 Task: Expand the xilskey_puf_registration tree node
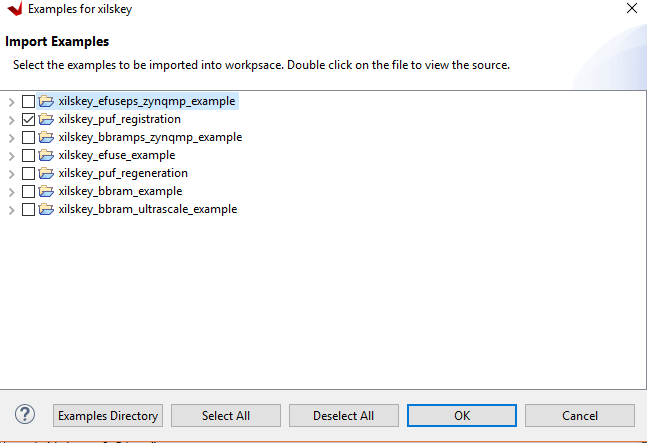click(x=12, y=120)
